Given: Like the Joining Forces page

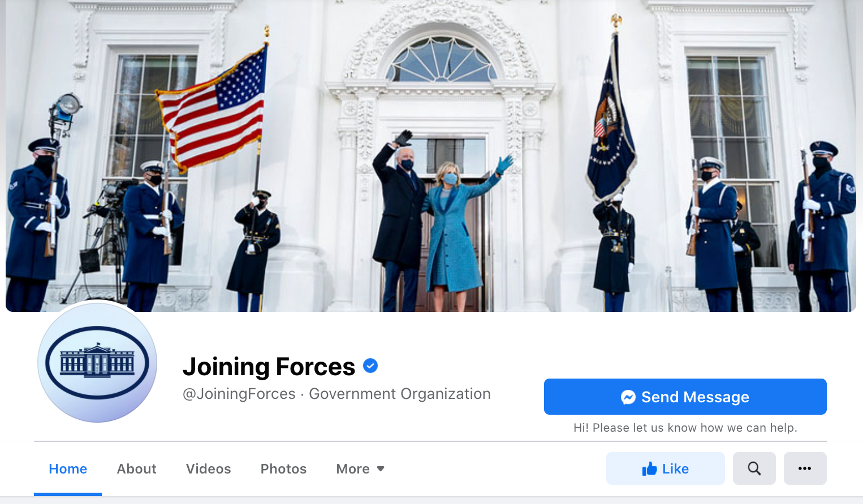Looking at the screenshot, I should pyautogui.click(x=665, y=468).
